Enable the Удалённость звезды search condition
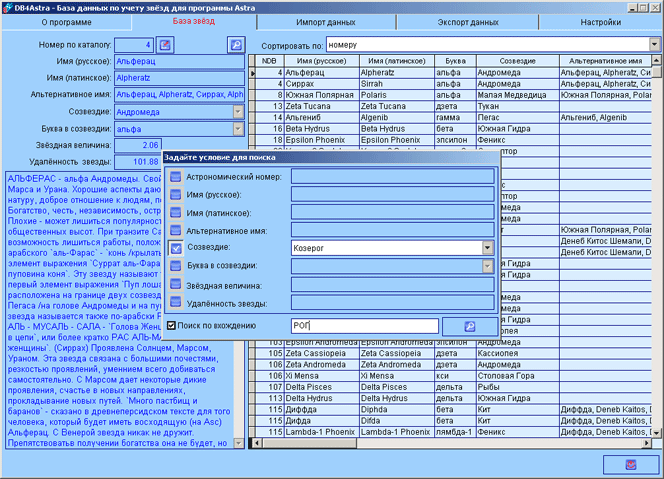Screen dimensions: 664x479 [176, 303]
